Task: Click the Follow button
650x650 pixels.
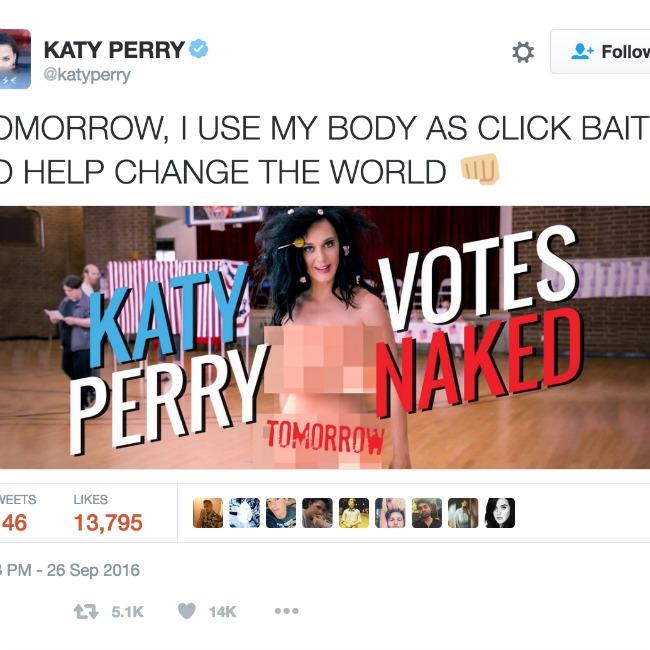Action: click(600, 52)
